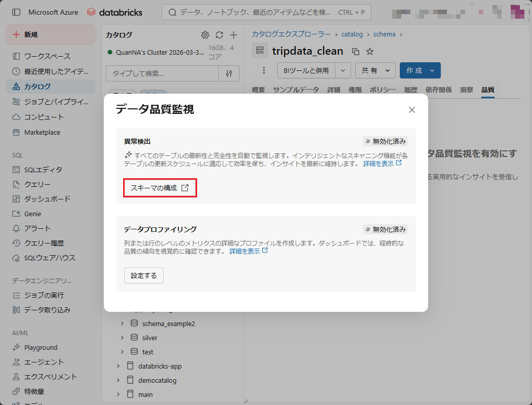The height and width of the screenshot is (405, 532).
Task: Star tripdata_clean as favorite
Action: tap(370, 51)
